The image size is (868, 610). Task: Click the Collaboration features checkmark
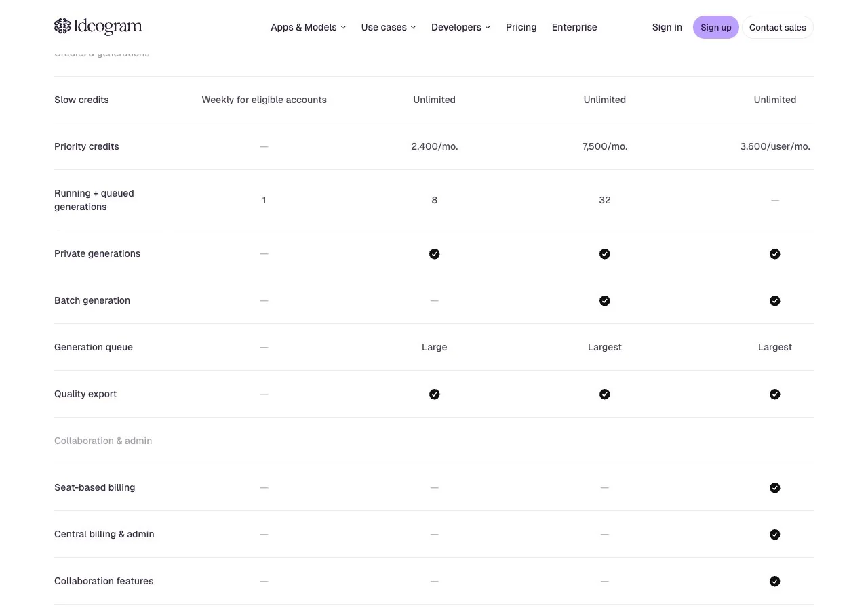(775, 582)
